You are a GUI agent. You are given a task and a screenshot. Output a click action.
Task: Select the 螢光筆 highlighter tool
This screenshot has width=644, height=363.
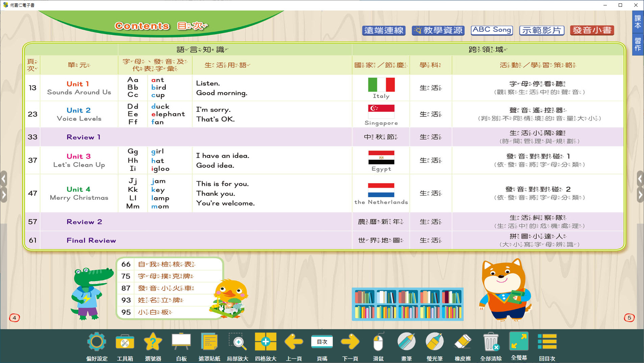pyautogui.click(x=435, y=342)
